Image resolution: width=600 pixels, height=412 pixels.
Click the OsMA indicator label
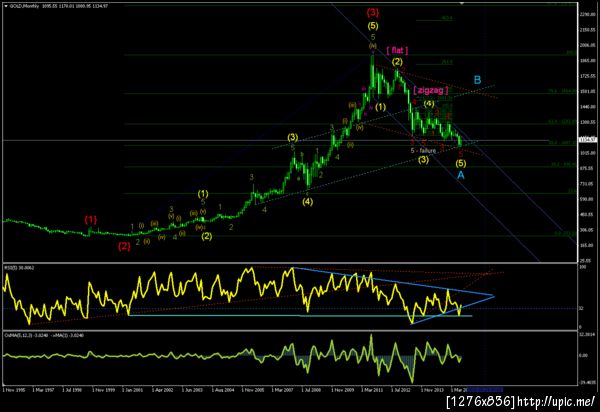[44, 335]
